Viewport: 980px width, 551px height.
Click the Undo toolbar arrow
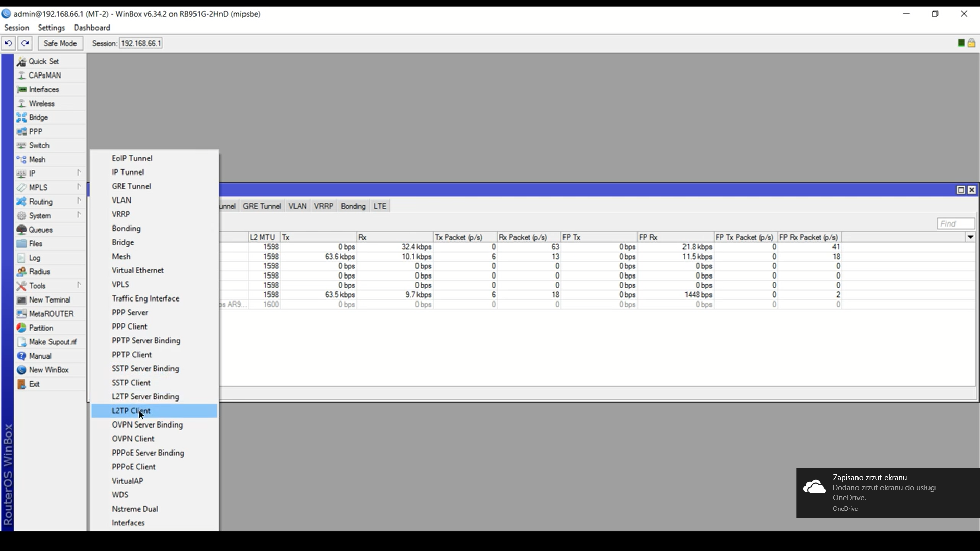pos(8,43)
